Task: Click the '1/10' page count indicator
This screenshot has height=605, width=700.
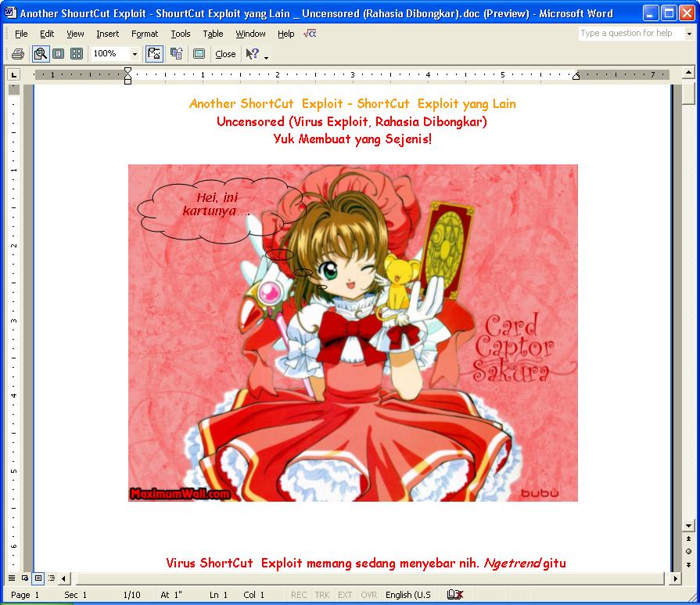Action: click(131, 595)
